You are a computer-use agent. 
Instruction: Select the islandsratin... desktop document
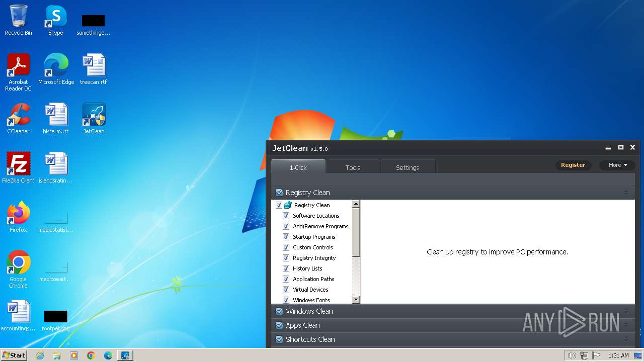tap(56, 168)
